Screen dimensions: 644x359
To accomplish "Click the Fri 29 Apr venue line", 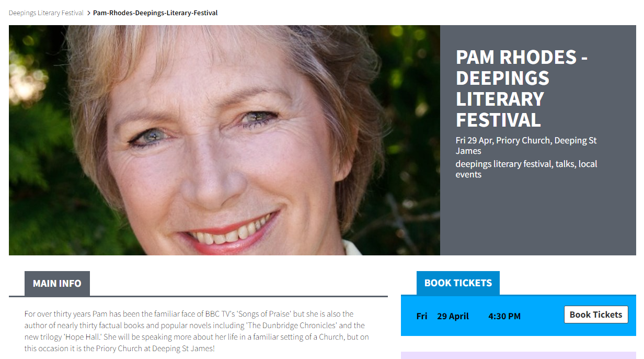I will point(526,145).
